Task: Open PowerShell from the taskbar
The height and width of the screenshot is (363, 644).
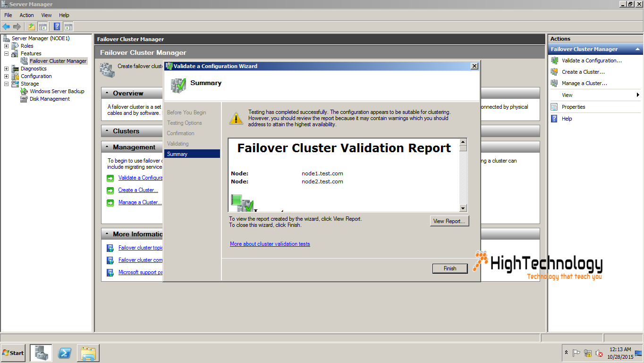Action: (x=64, y=353)
